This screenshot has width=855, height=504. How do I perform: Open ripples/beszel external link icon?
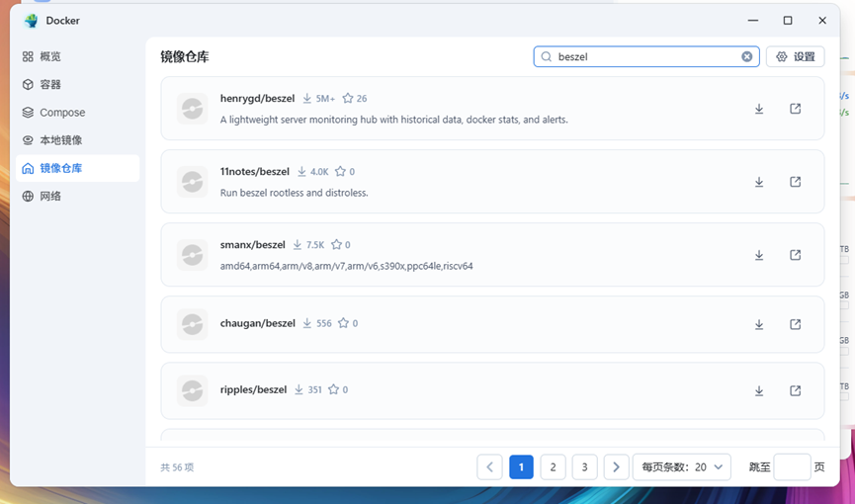tap(795, 390)
